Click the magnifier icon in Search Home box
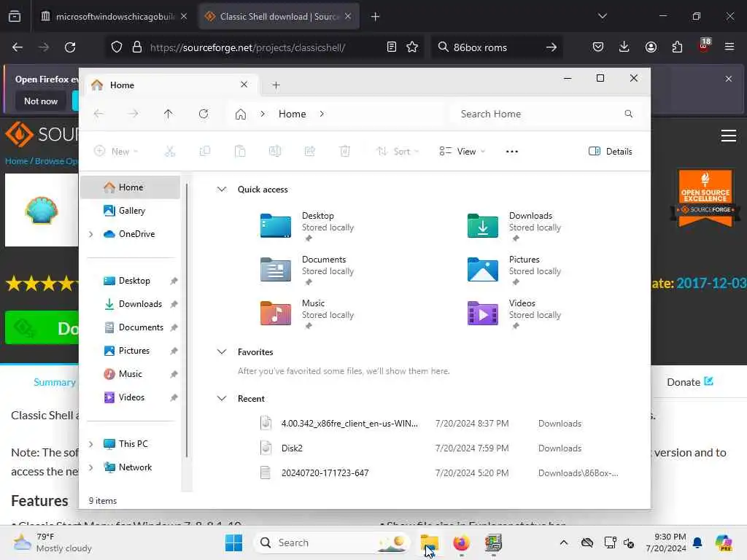The height and width of the screenshot is (560, 747). pyautogui.click(x=628, y=114)
